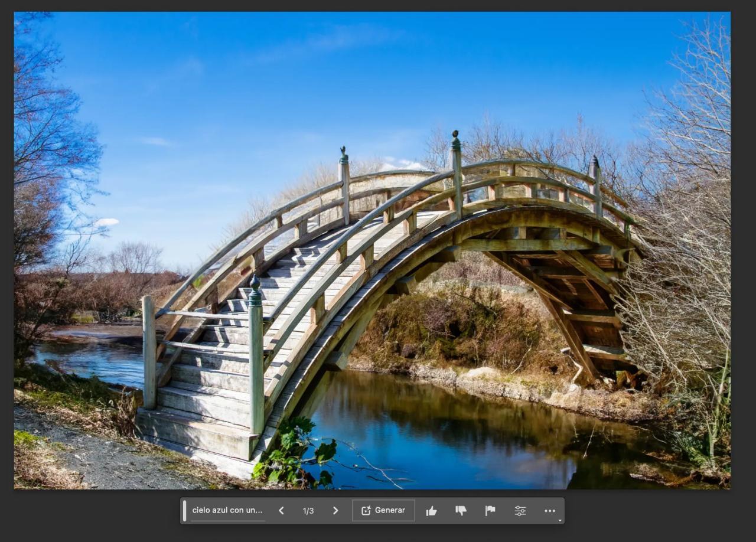The height and width of the screenshot is (542, 756).
Task: Expand the tiny arrow at taskbar corner
Action: (560, 520)
